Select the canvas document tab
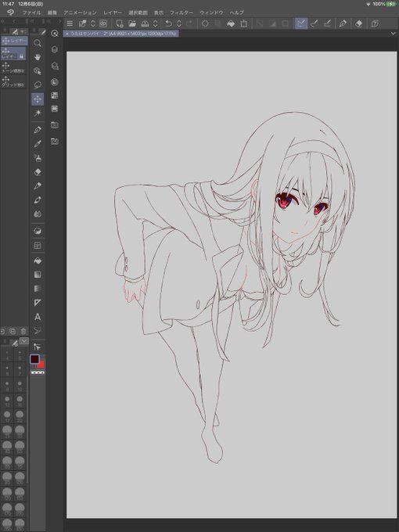Viewport: 399px width, 532px height. click(122, 34)
